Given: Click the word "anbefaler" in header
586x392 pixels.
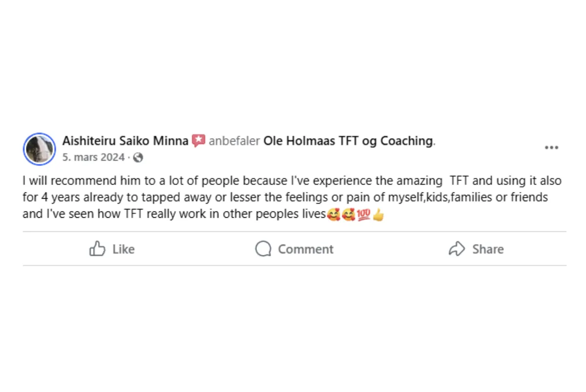Looking at the screenshot, I should coord(234,141).
